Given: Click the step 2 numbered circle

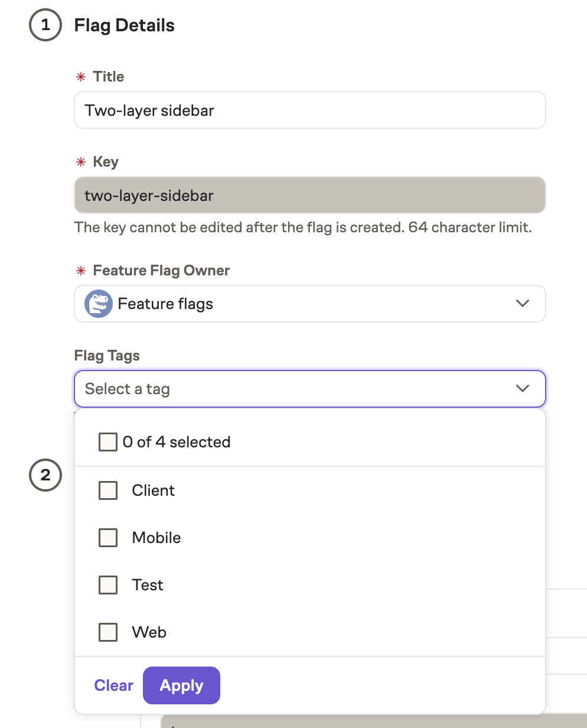Looking at the screenshot, I should (45, 475).
